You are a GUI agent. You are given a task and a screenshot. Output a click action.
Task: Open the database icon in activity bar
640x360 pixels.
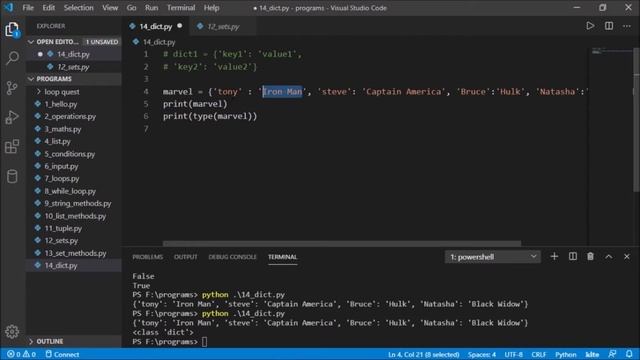(12, 176)
